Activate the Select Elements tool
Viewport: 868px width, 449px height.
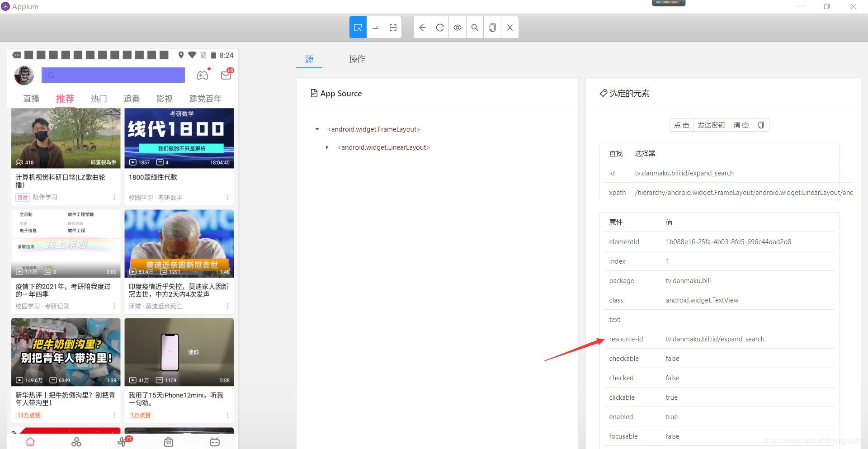(358, 28)
